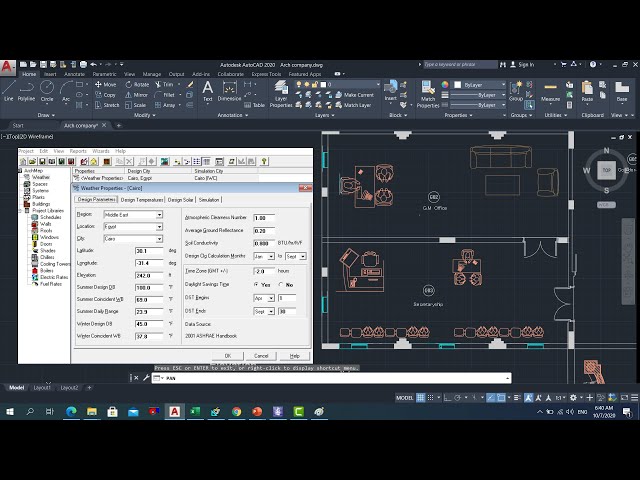Click the AutoCAD command line input
The image size is (640, 480).
coord(331,378)
